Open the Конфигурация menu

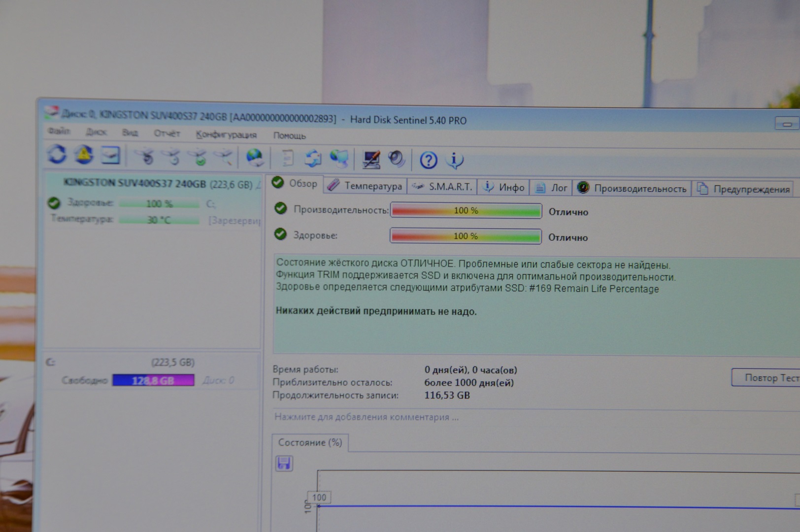pyautogui.click(x=226, y=134)
